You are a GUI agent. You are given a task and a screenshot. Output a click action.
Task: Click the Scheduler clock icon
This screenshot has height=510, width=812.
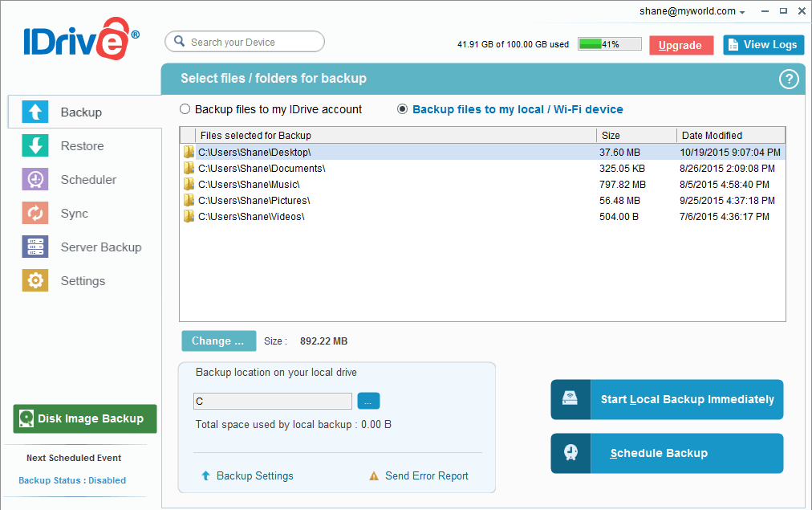(x=35, y=180)
